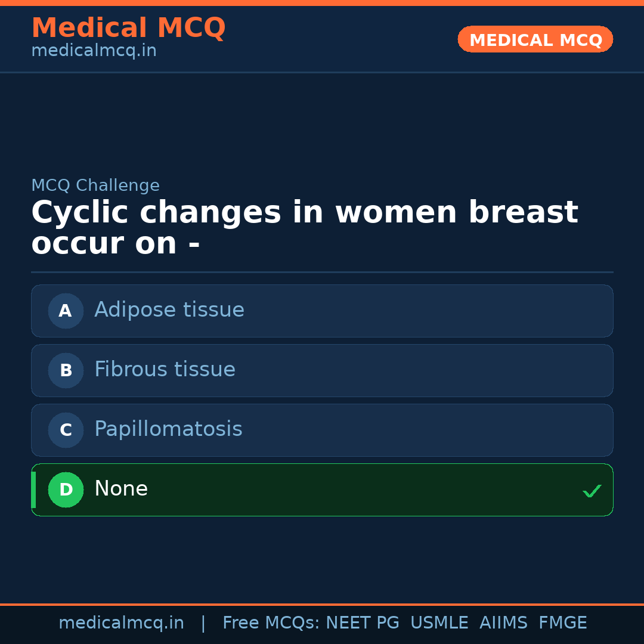Click the orange MEDICAL MCQ badge
The height and width of the screenshot is (644, 644).
[x=535, y=39]
